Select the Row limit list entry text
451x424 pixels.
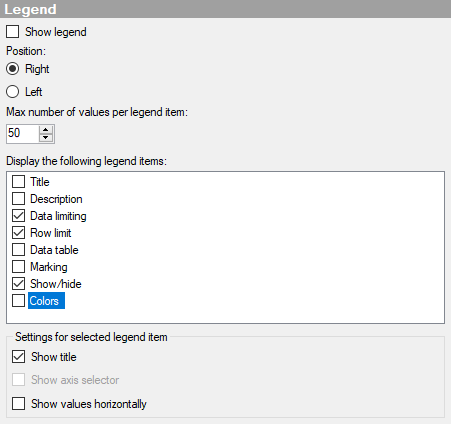coord(51,233)
